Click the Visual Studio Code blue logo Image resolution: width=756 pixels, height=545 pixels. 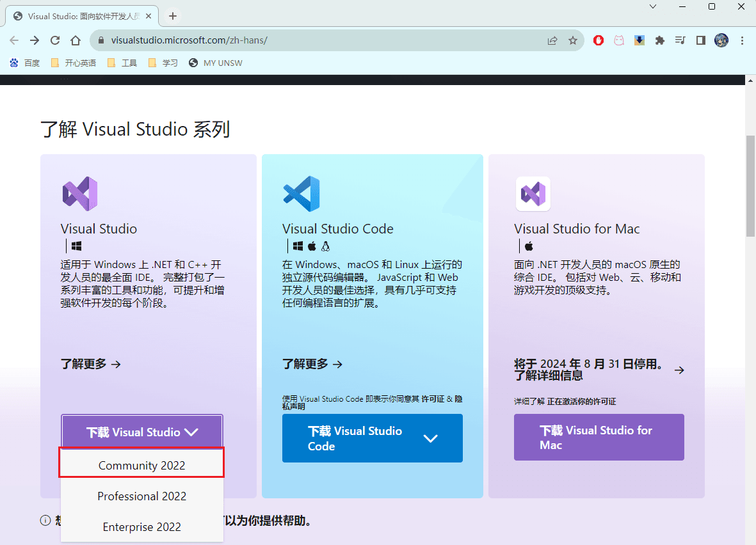[302, 194]
